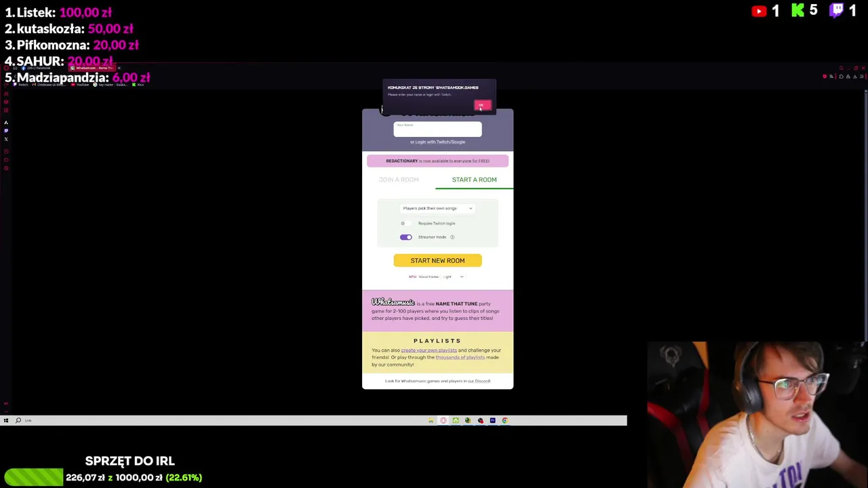Screen dimensions: 868x488
Task: Open Opera GX from the taskbar
Action: pos(443,421)
